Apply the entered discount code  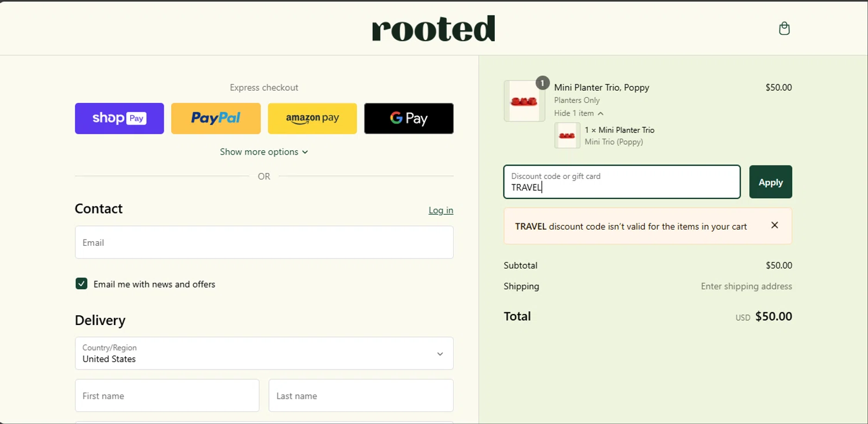pyautogui.click(x=771, y=182)
